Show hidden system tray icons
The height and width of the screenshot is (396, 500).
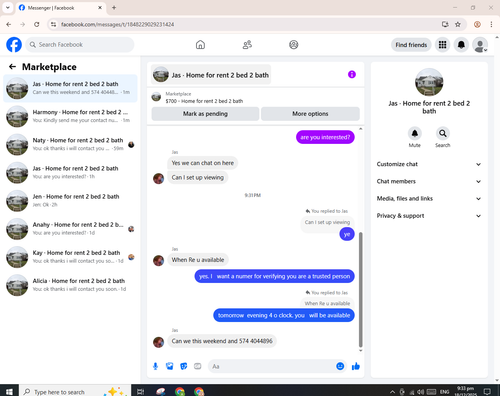393,392
